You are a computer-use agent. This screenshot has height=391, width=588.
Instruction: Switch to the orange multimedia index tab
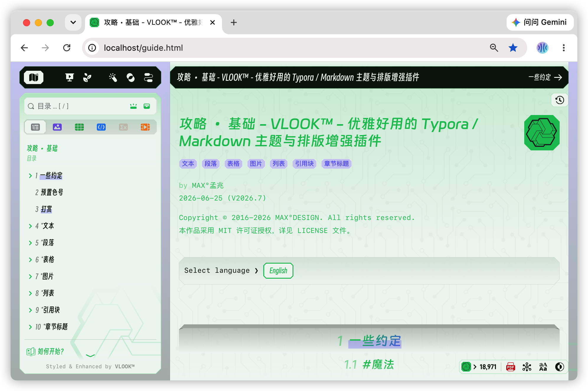coord(145,127)
